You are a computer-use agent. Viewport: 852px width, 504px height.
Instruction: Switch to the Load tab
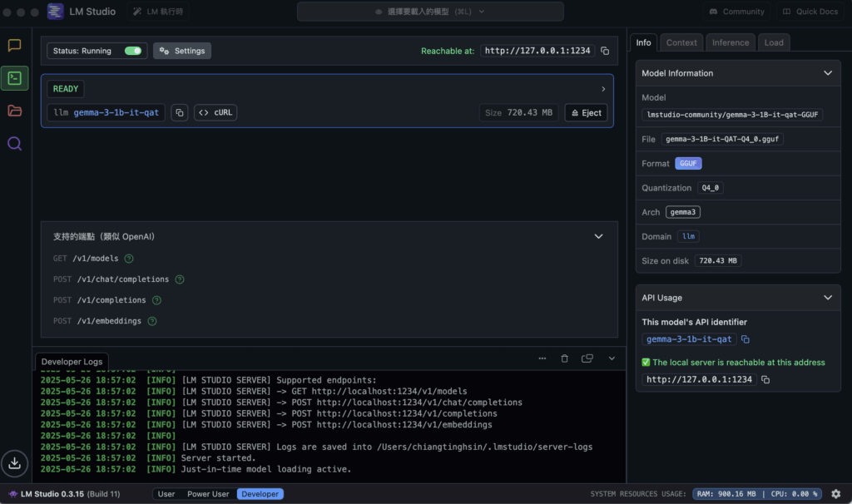pyautogui.click(x=774, y=42)
